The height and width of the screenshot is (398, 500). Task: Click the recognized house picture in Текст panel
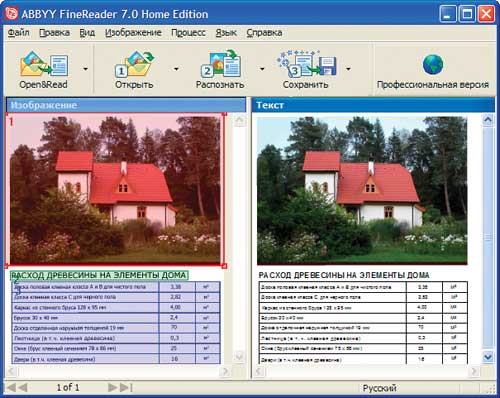point(362,191)
